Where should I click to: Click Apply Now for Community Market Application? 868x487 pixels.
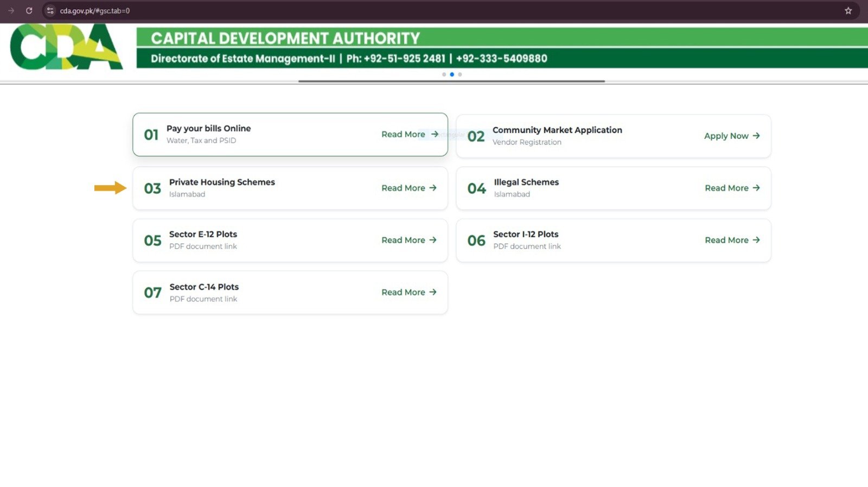point(726,136)
